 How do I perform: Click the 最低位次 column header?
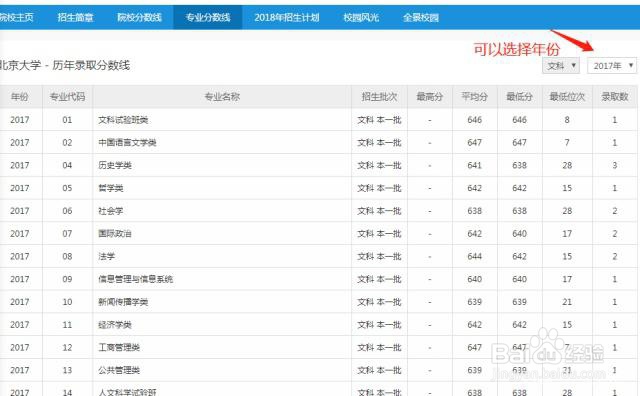coord(567,97)
